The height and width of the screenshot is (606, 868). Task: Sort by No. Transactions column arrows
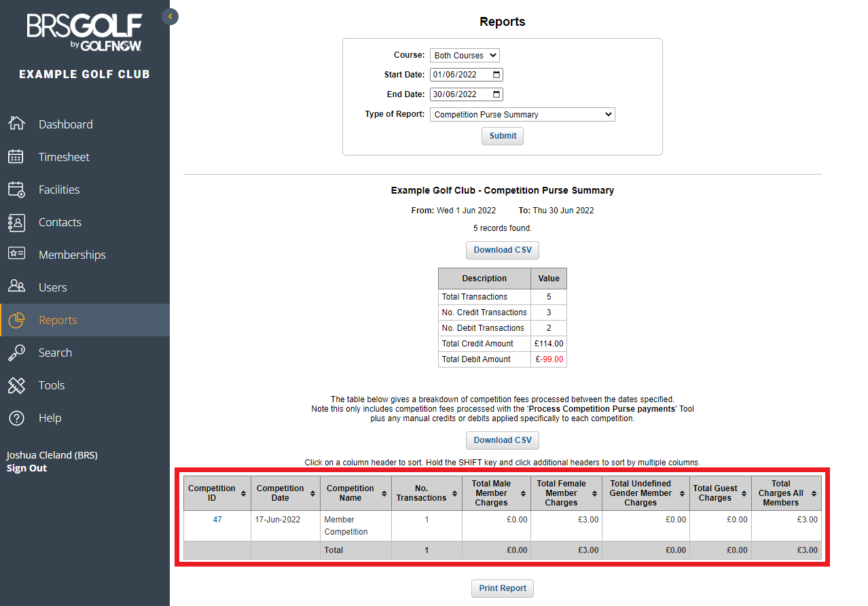454,493
